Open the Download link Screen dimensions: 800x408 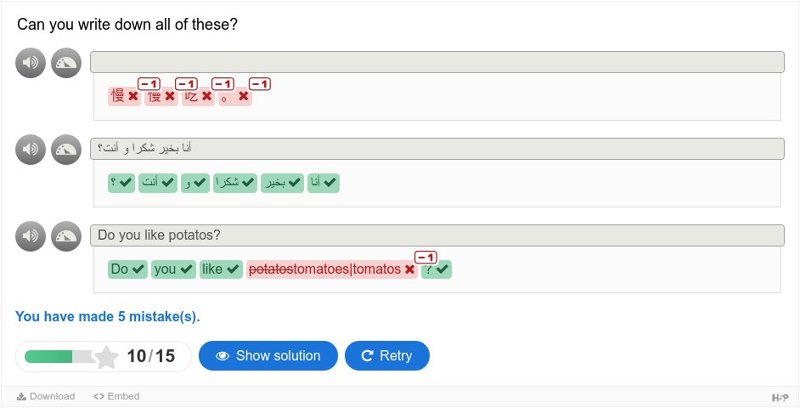click(46, 396)
